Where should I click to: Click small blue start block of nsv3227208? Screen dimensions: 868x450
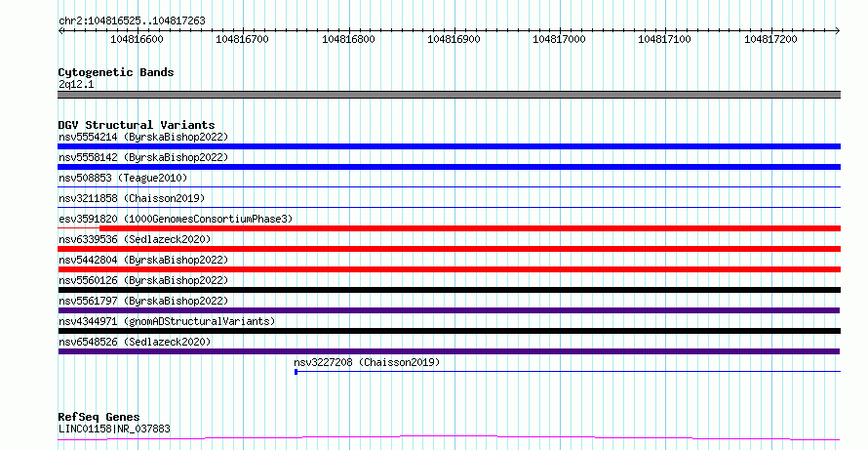tap(296, 372)
